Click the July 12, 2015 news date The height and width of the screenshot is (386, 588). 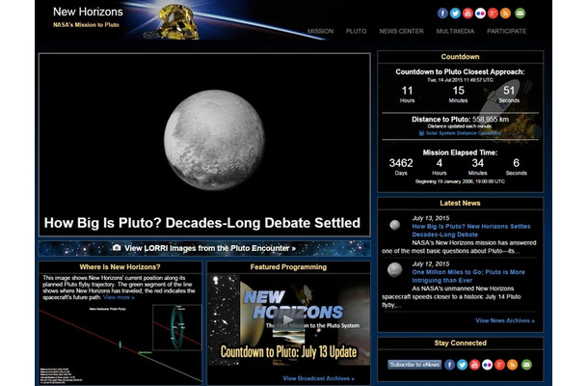pos(431,264)
